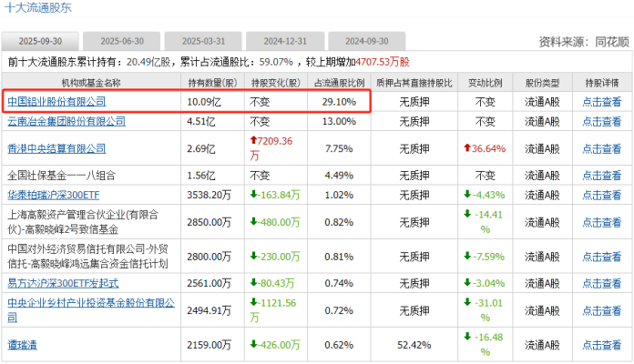
Task: Click 点击查看 in 谭瑞清 row
Action: click(x=601, y=345)
